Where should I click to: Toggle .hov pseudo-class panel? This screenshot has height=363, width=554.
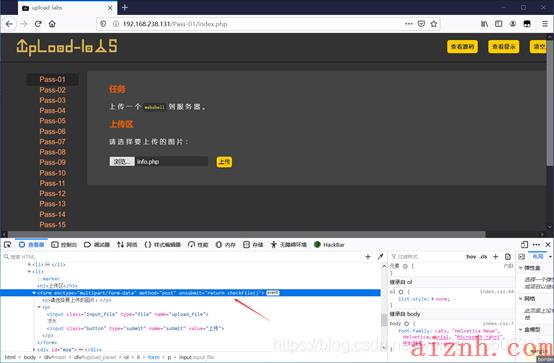(x=471, y=257)
